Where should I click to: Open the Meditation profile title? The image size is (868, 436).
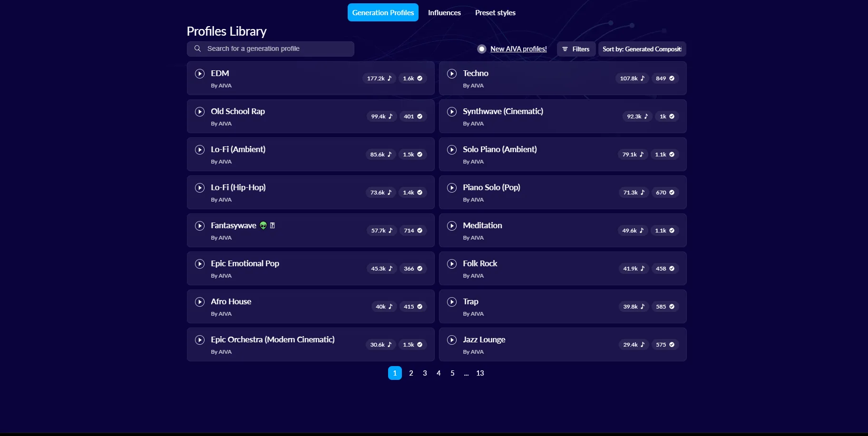coord(482,225)
